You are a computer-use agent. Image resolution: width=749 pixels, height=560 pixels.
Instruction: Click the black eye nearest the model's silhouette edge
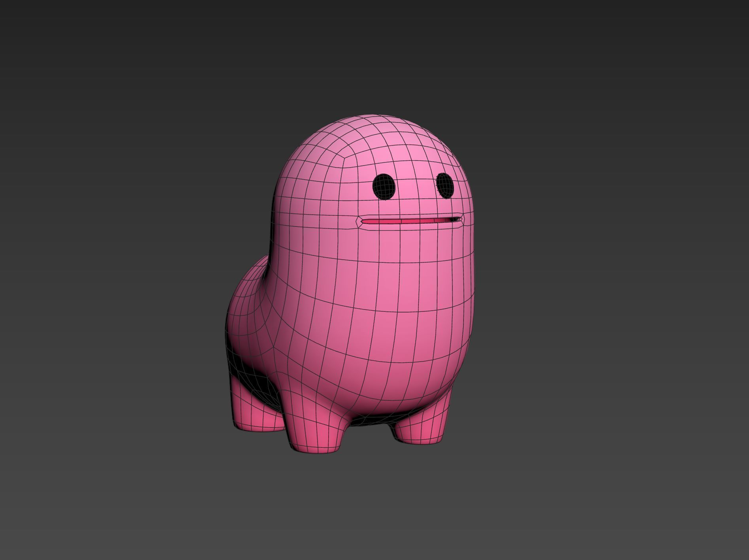(445, 185)
